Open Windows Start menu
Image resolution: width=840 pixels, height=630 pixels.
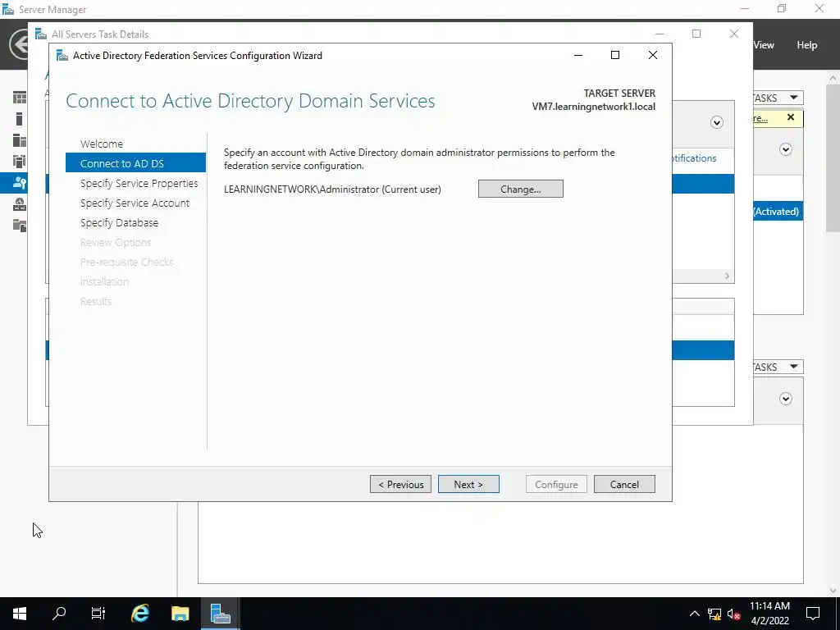[20, 614]
